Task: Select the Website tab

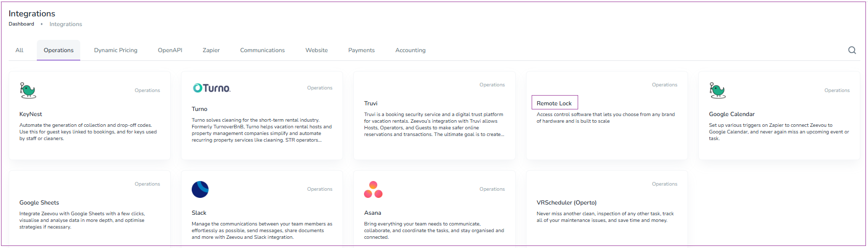Action: click(316, 50)
